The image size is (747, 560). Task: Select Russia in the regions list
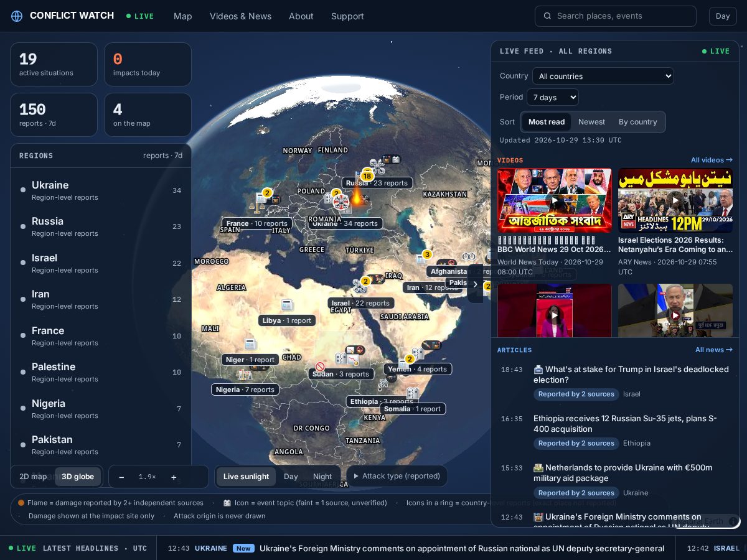(x=100, y=227)
